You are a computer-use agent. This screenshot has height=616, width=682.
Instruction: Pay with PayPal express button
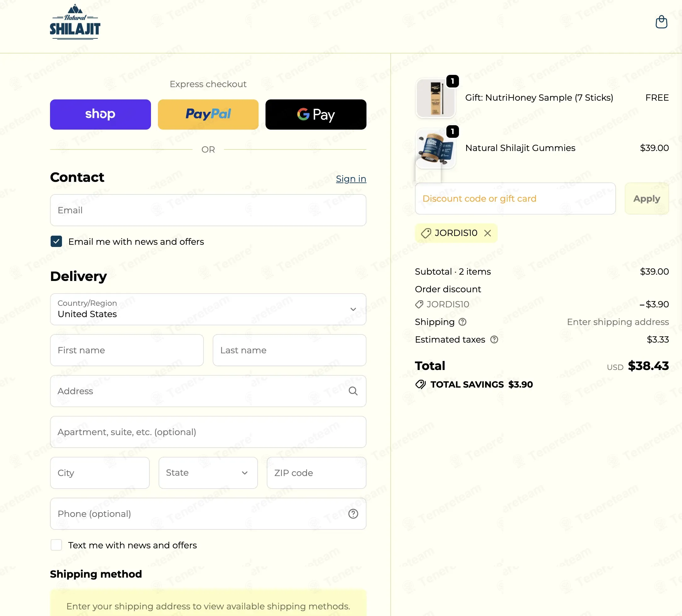[x=208, y=114]
